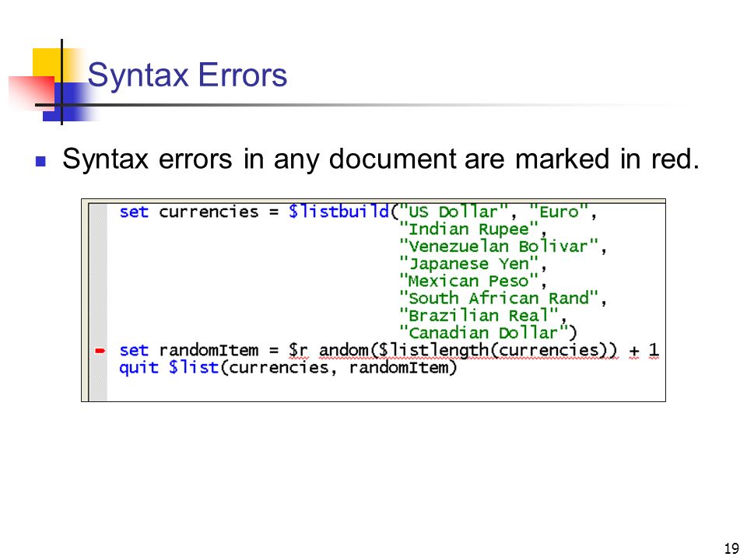Click the string "South African Rand"
Viewport: 747px width, 560px height.
coord(498,298)
